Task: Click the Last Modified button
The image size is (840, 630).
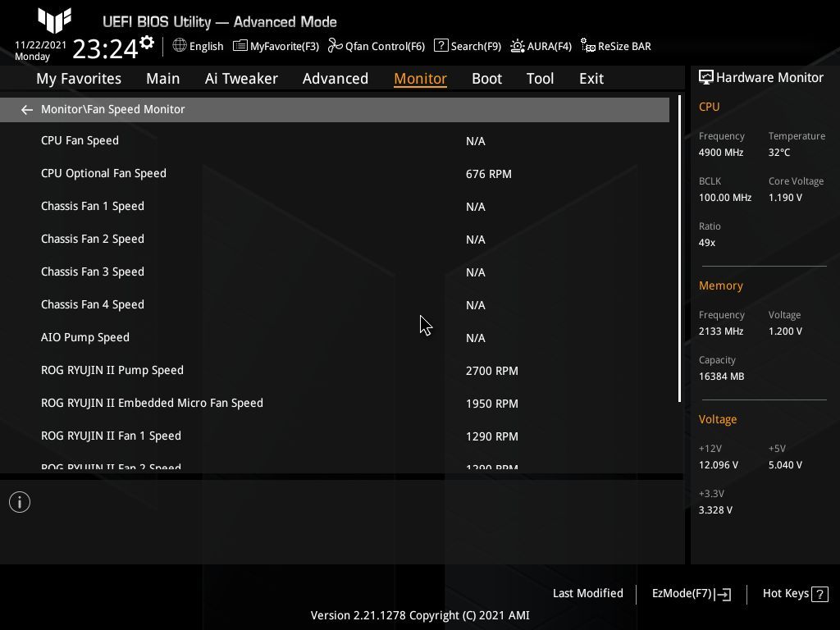Action: click(x=587, y=593)
